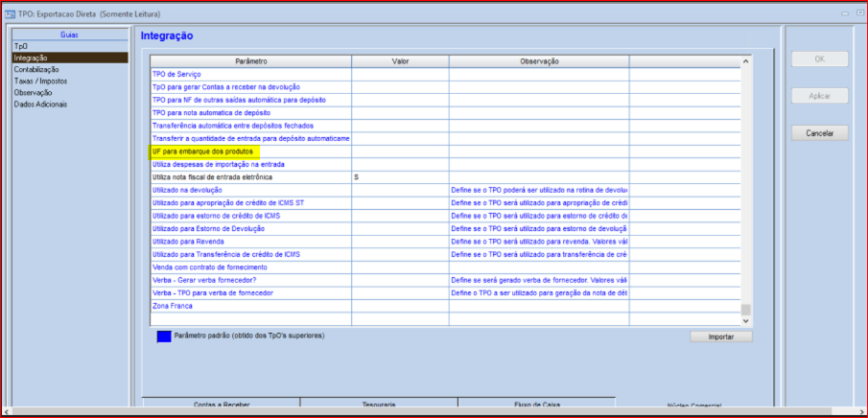
Task: Switch to the Tesouraria tab
Action: click(x=379, y=406)
